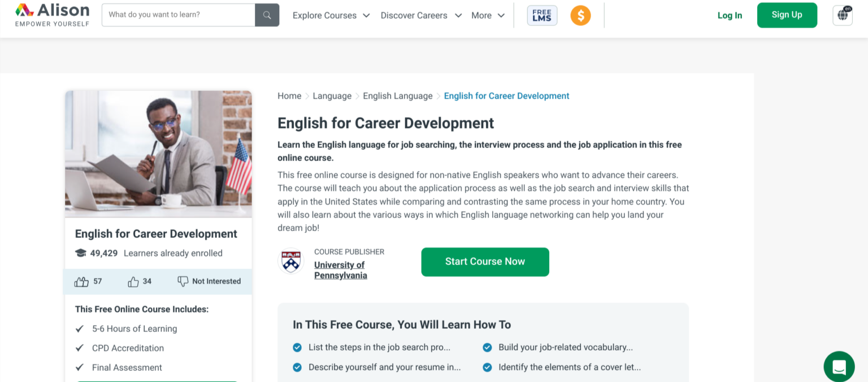Open the language globe icon
868x382 pixels.
click(841, 15)
